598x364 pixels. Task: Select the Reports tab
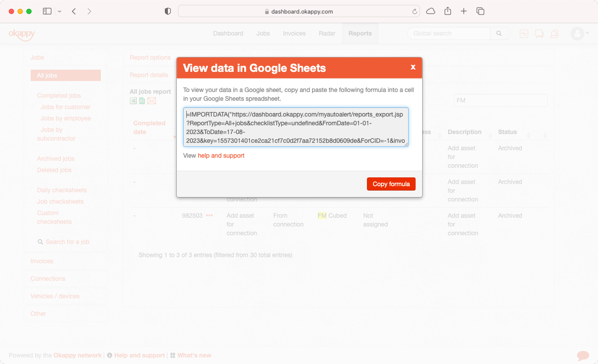click(x=360, y=33)
